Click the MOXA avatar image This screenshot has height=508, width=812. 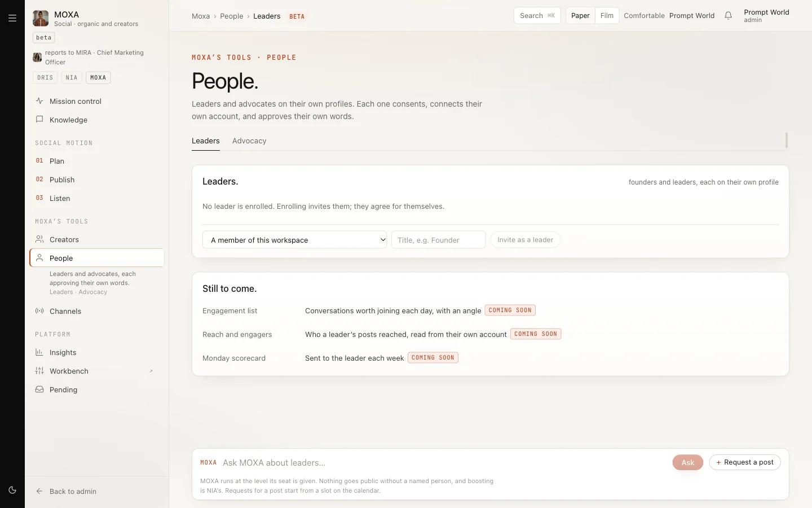pos(41,18)
